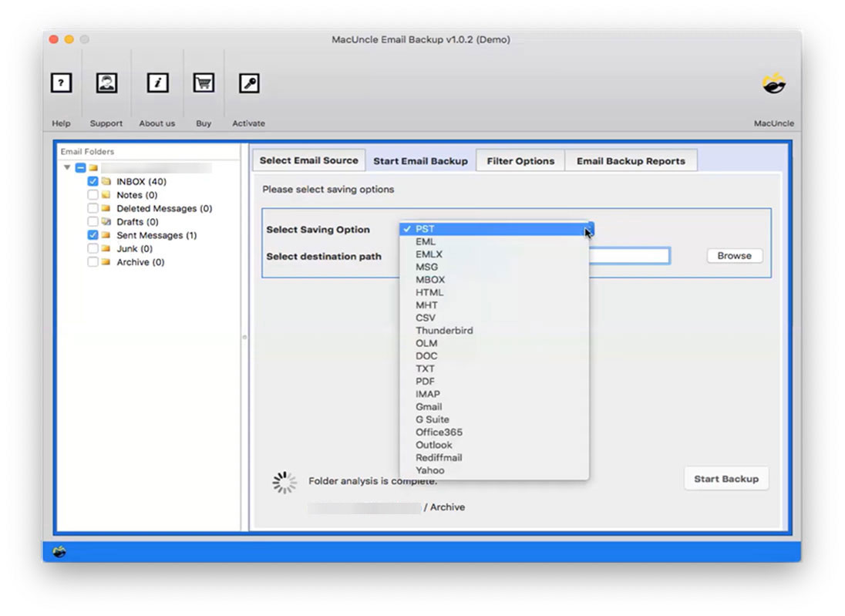The image size is (845, 616).
Task: Click the folder analysis progress spinner
Action: click(x=284, y=482)
